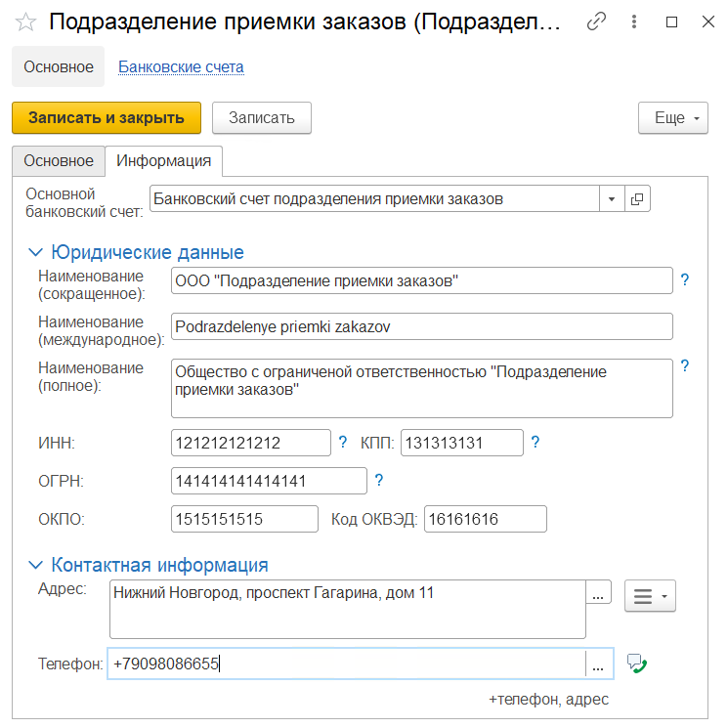The height and width of the screenshot is (728, 728).
Task: Expand the main bank account dropdown list
Action: coord(611,199)
